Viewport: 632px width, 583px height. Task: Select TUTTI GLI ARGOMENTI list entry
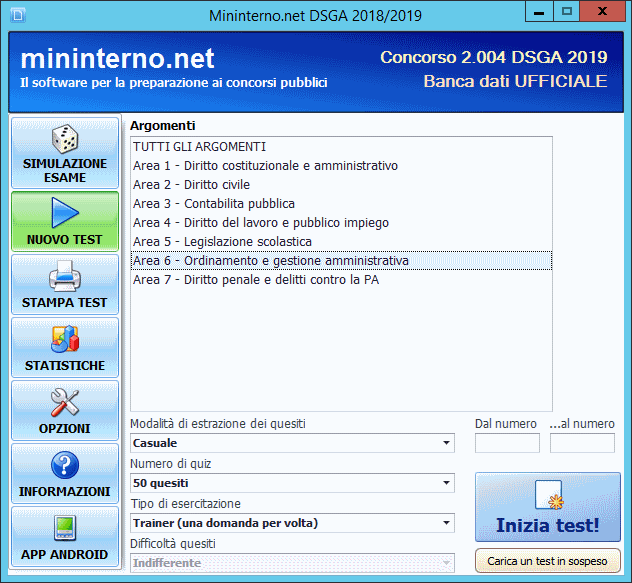(x=200, y=147)
